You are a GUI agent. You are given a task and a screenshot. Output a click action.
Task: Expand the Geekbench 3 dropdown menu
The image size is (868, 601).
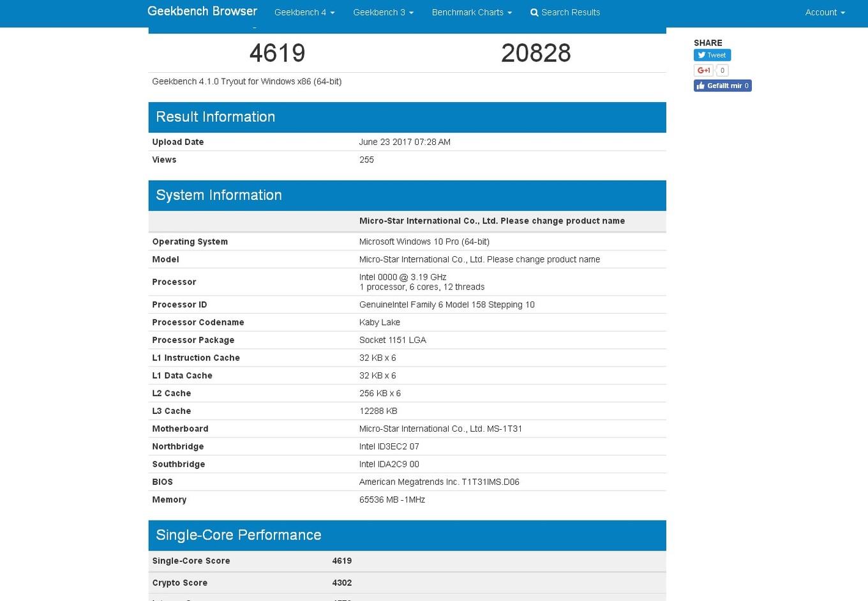click(x=383, y=12)
